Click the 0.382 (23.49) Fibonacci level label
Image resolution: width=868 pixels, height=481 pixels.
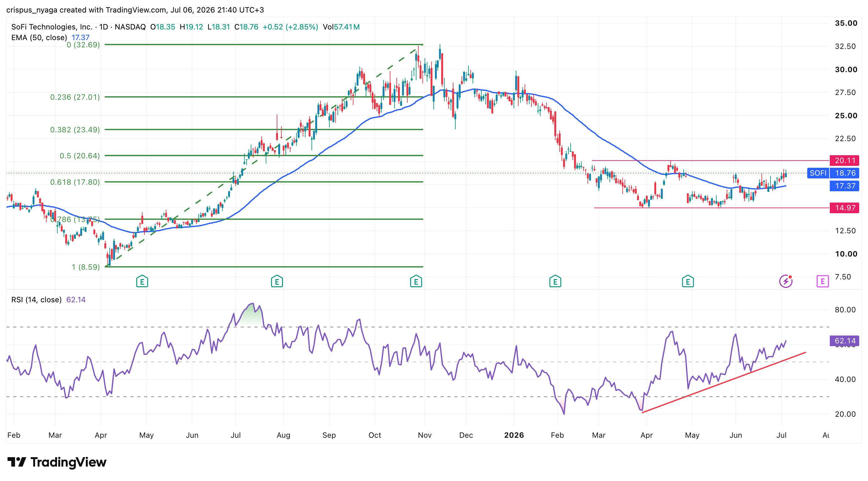click(x=75, y=130)
